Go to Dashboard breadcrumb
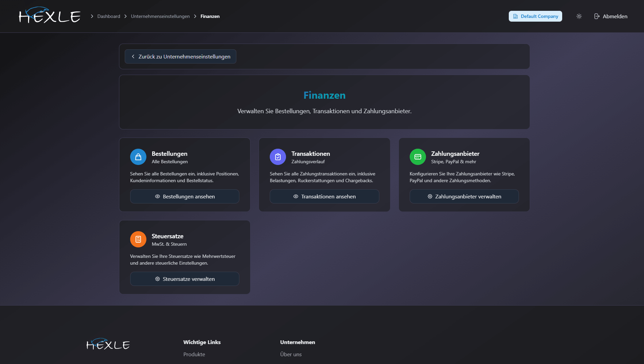The image size is (644, 364). pos(109,16)
